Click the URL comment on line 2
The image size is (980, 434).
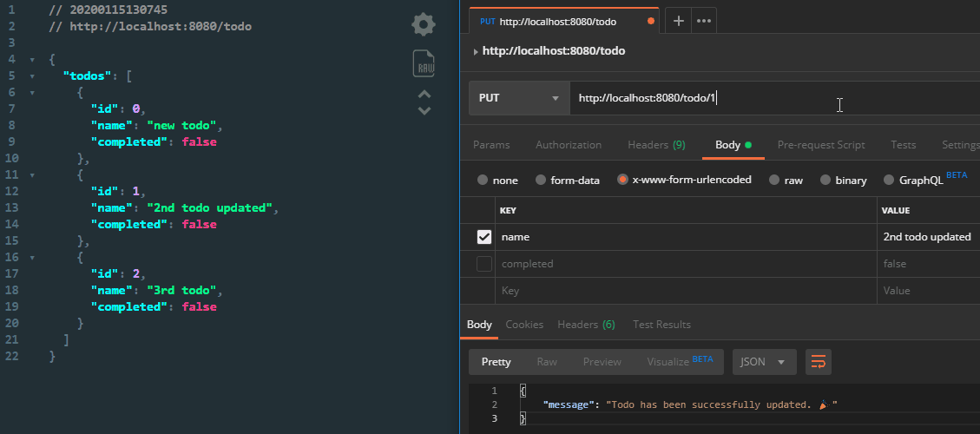click(151, 27)
